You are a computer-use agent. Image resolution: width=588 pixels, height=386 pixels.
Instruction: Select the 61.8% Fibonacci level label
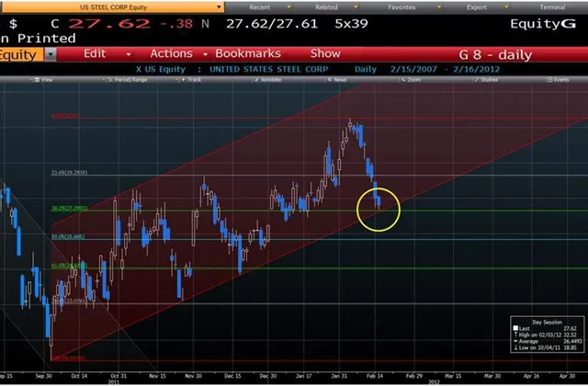pyautogui.click(x=70, y=266)
